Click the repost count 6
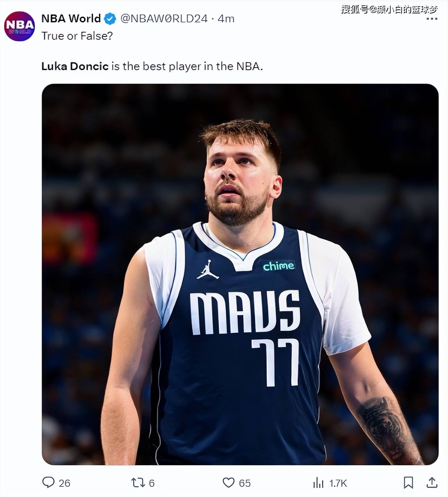 coord(152,483)
